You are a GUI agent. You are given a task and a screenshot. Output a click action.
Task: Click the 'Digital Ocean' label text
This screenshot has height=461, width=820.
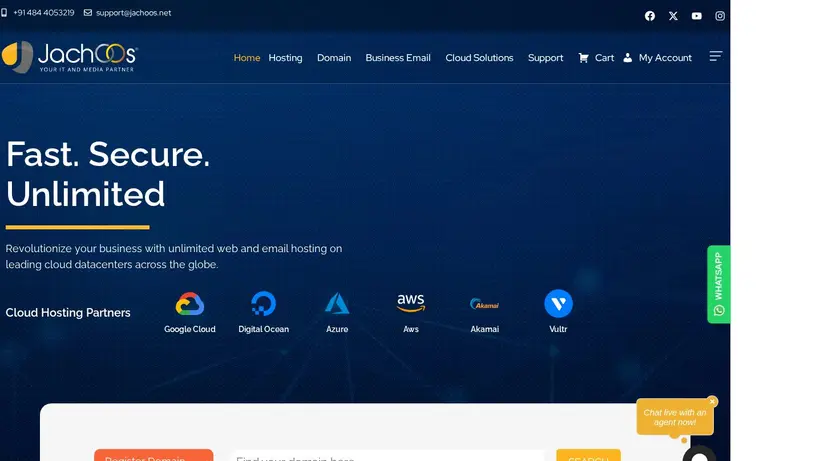263,329
